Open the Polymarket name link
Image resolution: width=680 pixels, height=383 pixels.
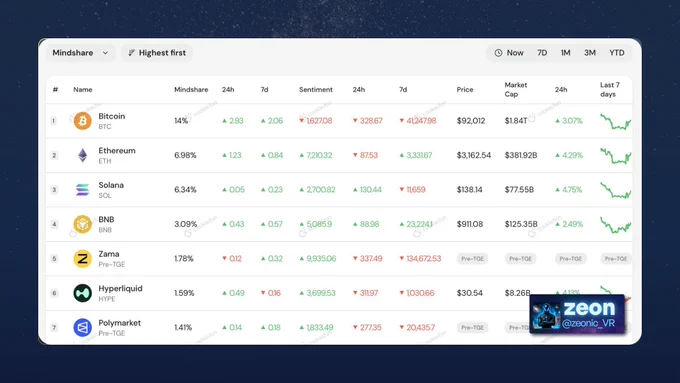(x=119, y=323)
